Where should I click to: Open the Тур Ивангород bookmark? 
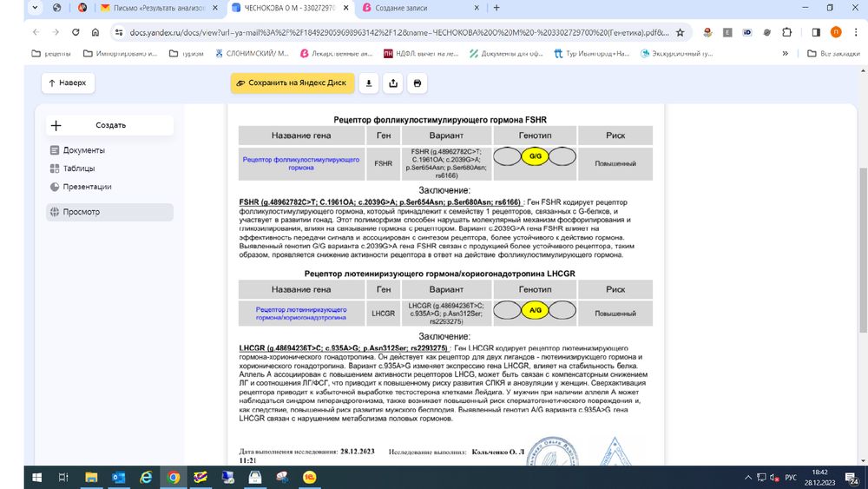592,54
